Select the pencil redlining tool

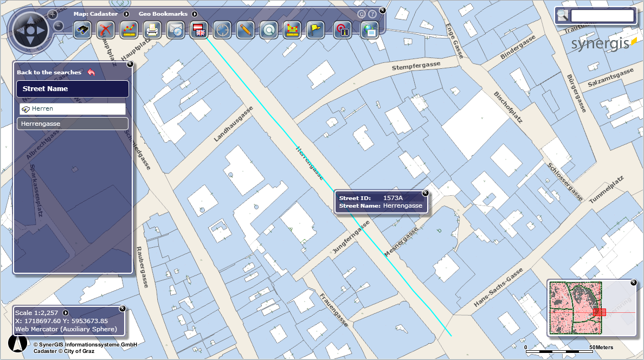point(245,30)
